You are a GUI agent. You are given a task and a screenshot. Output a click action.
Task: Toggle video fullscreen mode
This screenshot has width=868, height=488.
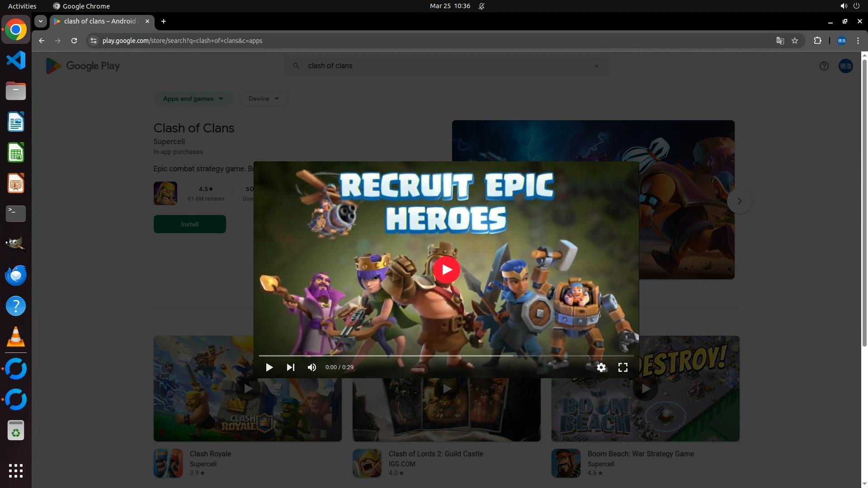623,367
